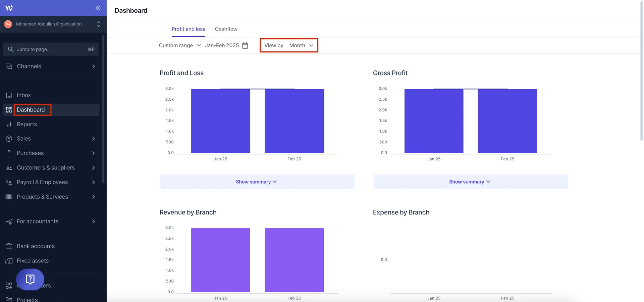Select the Fixed assets icon
The width and height of the screenshot is (644, 302).
tap(9, 261)
